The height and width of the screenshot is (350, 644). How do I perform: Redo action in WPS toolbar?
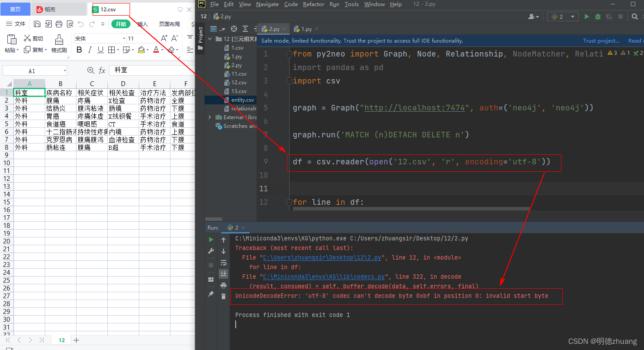point(92,24)
